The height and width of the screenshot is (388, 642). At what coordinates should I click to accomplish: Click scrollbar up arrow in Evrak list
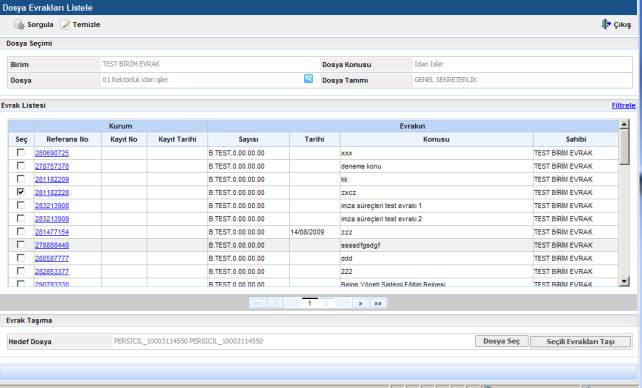click(x=624, y=124)
